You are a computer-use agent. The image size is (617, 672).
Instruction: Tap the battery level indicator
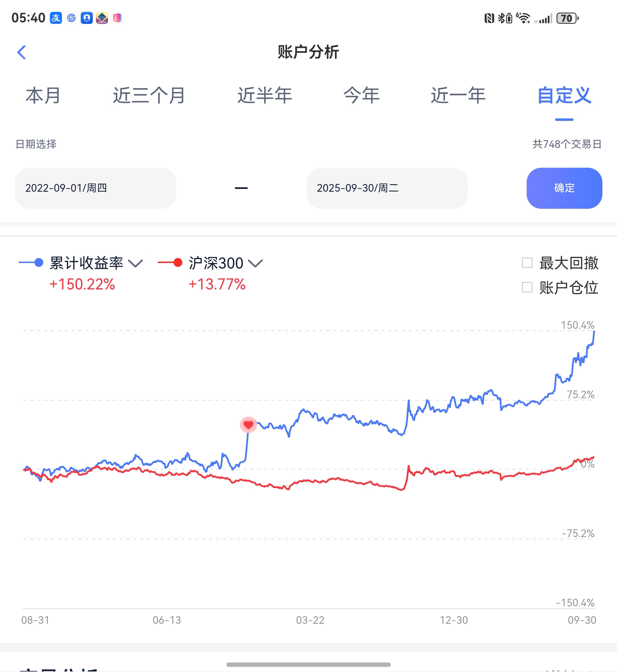click(567, 18)
